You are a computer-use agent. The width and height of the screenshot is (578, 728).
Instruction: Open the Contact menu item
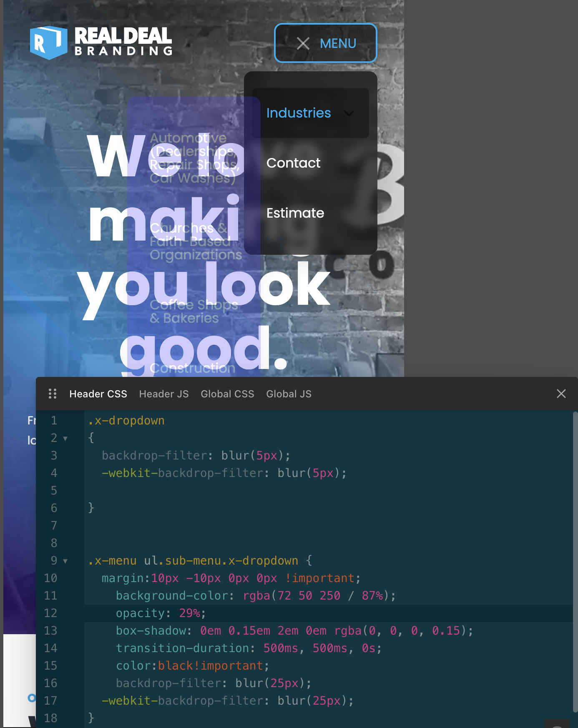(293, 163)
